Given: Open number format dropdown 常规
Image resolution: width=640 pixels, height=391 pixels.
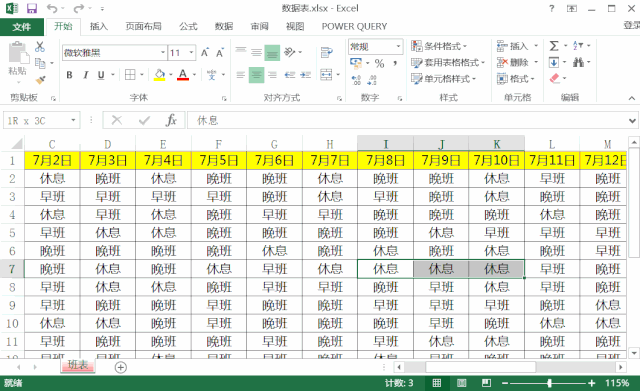Looking at the screenshot, I should tap(398, 47).
